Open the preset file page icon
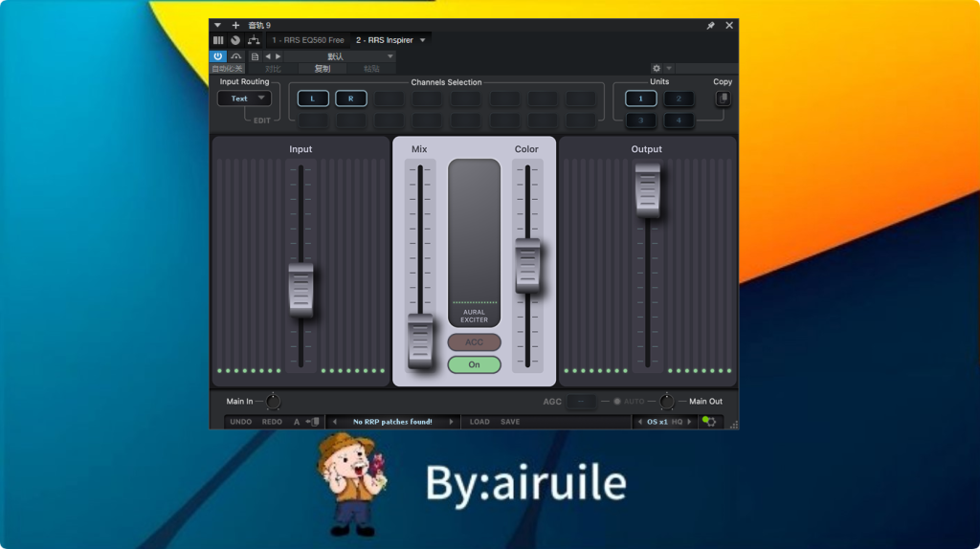980x549 pixels. click(x=255, y=56)
